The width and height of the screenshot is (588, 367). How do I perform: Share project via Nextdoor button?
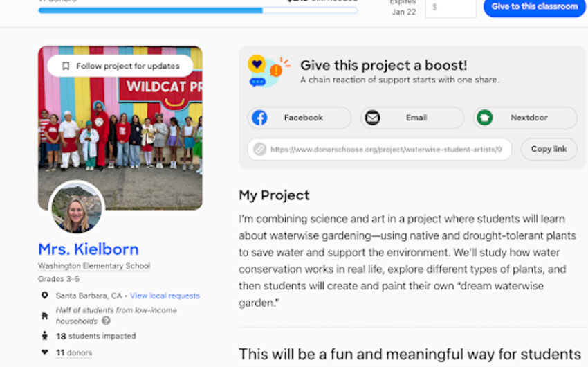525,118
